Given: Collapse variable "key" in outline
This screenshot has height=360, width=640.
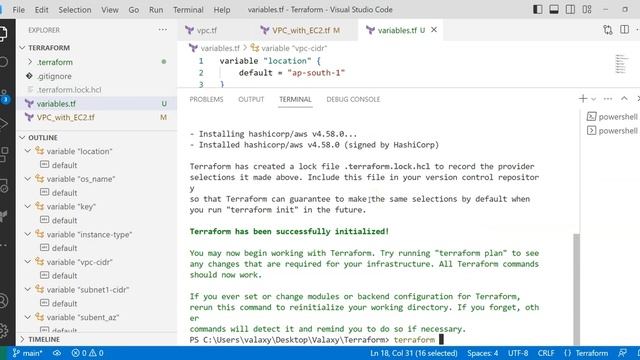Looking at the screenshot, I should point(28,207).
